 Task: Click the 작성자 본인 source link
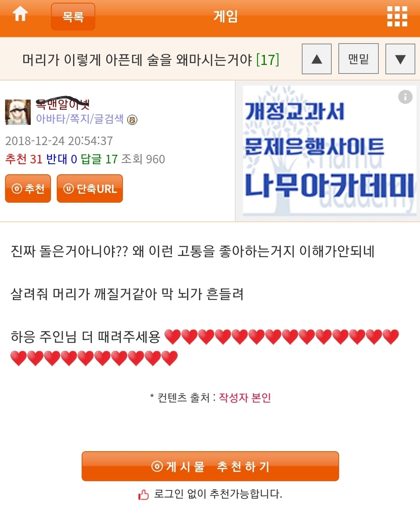point(245,398)
